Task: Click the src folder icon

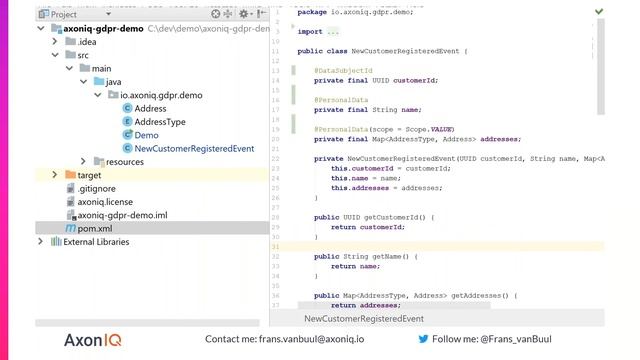Action: tap(71, 54)
